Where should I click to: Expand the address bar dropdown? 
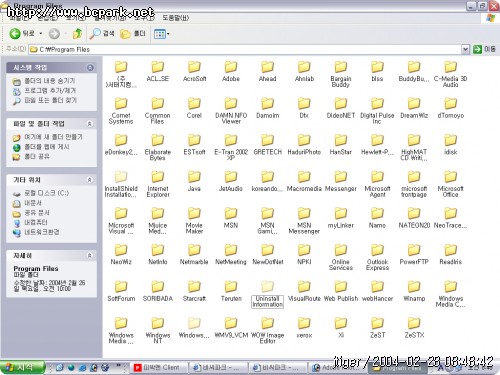(x=465, y=49)
